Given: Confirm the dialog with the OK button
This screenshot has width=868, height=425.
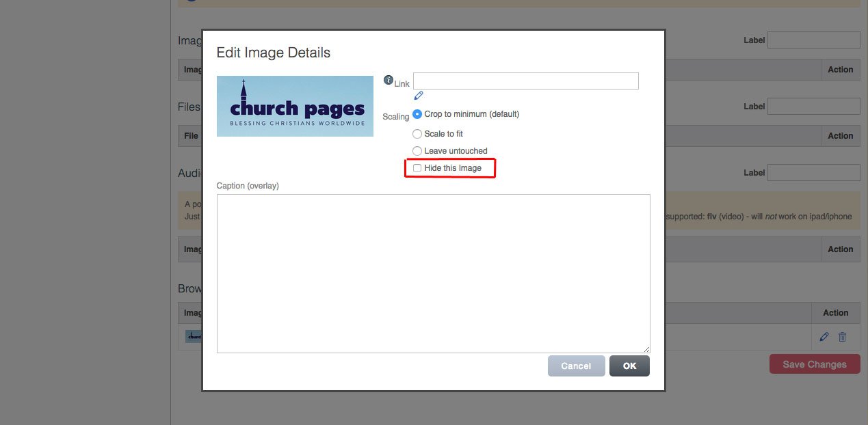Looking at the screenshot, I should point(629,366).
